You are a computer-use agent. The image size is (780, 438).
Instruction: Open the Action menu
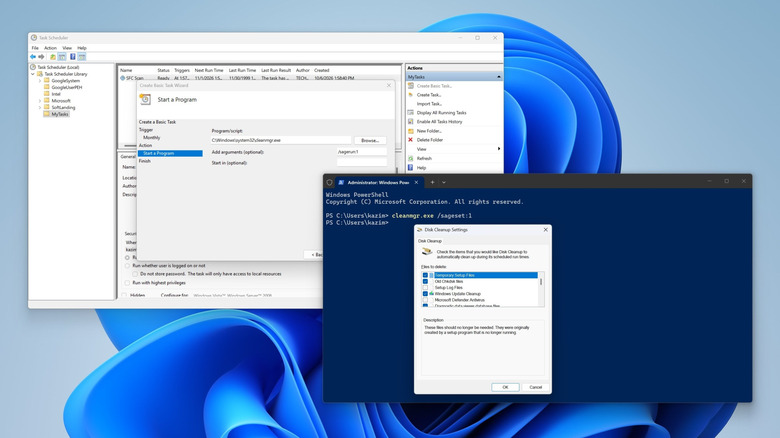[50, 48]
